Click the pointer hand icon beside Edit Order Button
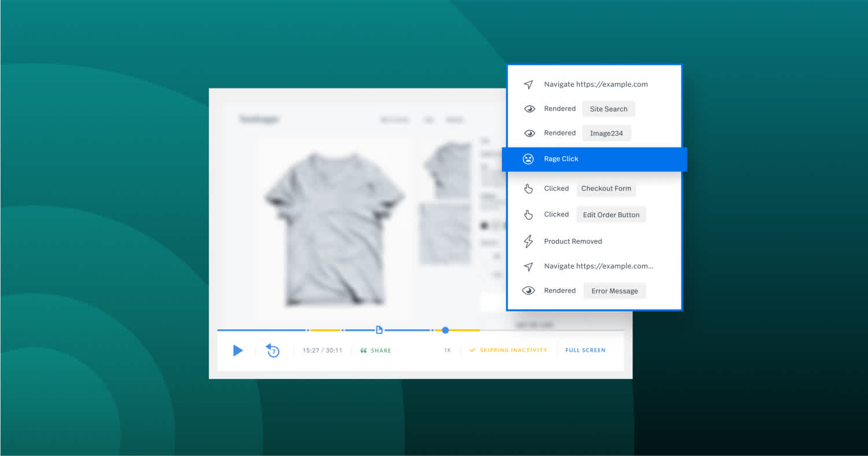The height and width of the screenshot is (456, 868). click(x=528, y=215)
